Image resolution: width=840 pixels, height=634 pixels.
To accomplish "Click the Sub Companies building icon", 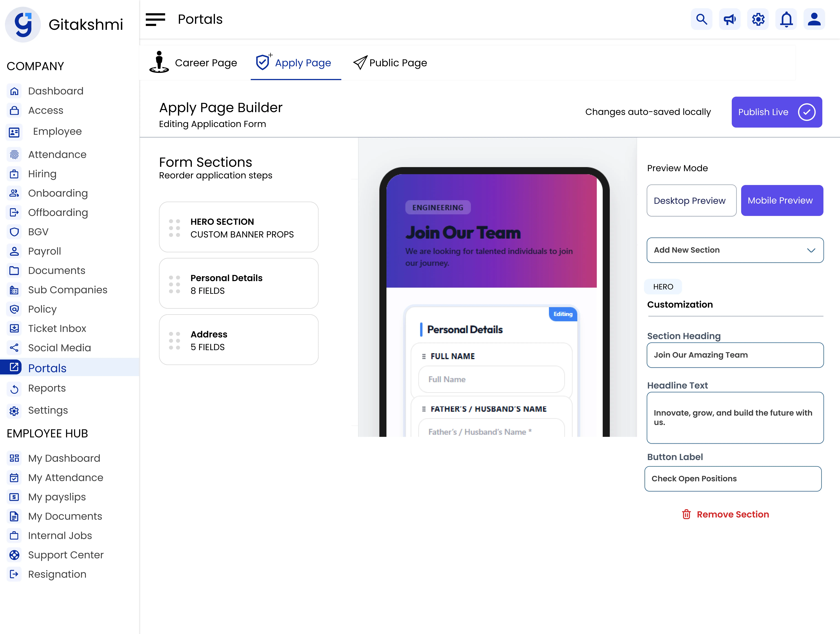I will 14,290.
